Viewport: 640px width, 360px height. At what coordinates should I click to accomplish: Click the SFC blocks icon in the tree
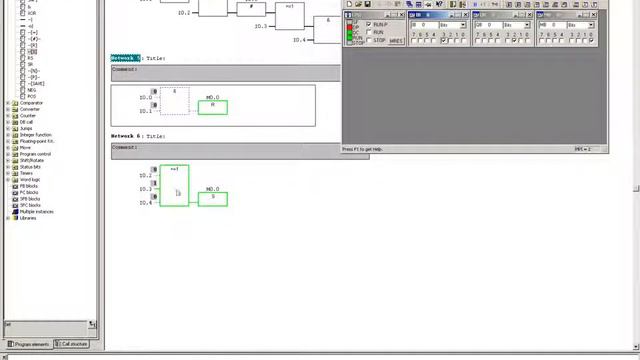tap(16, 205)
